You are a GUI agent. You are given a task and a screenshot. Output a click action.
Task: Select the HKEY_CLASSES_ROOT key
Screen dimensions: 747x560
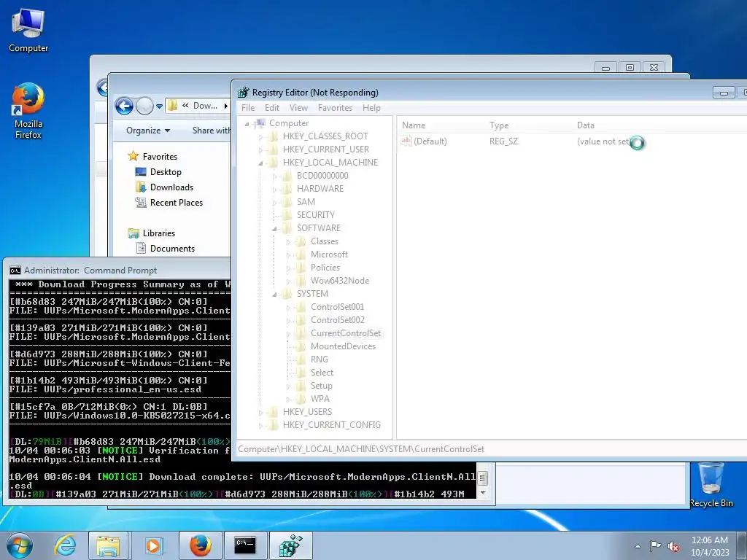tap(325, 136)
